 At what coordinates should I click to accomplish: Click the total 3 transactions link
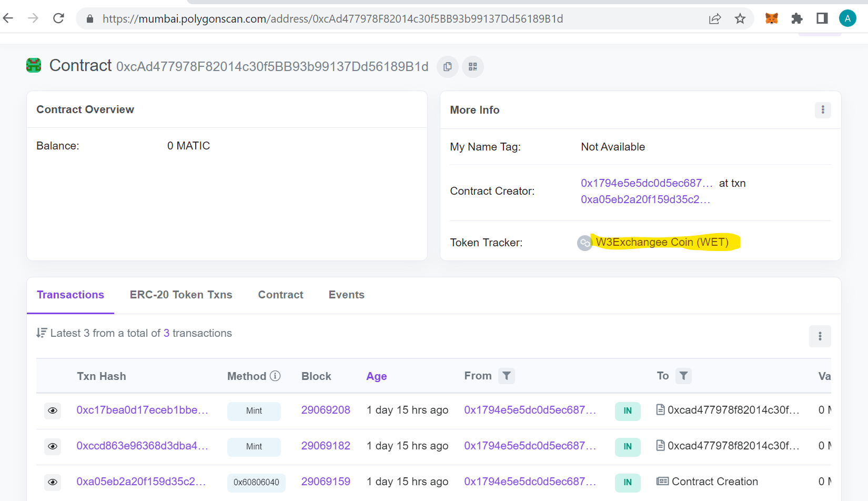[x=166, y=333]
